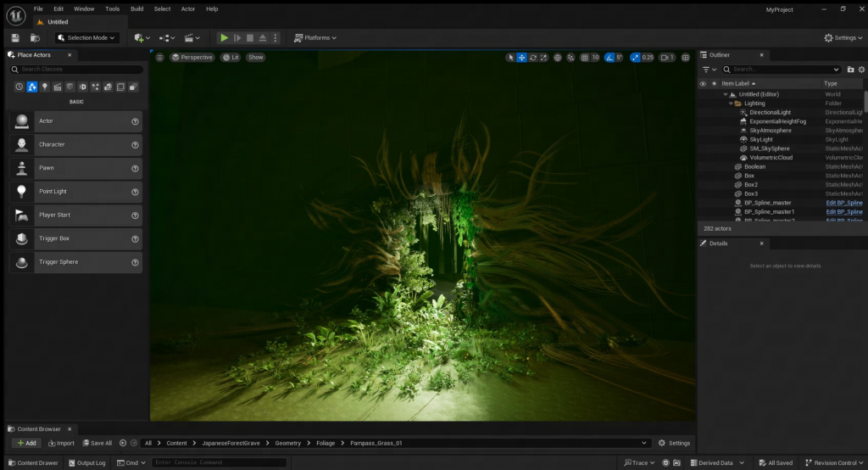Click the Edit BP_Spline link for BP_Spline_master
Image resolution: width=868 pixels, height=470 pixels.
[843, 203]
